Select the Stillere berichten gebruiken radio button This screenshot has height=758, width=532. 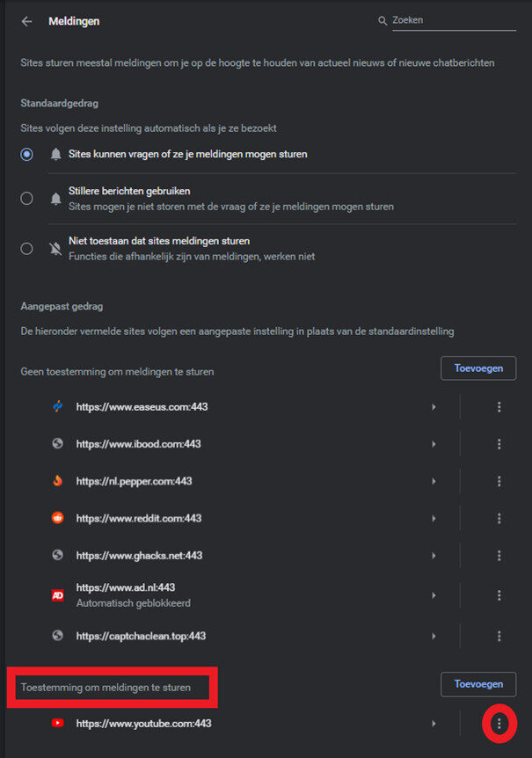click(26, 198)
